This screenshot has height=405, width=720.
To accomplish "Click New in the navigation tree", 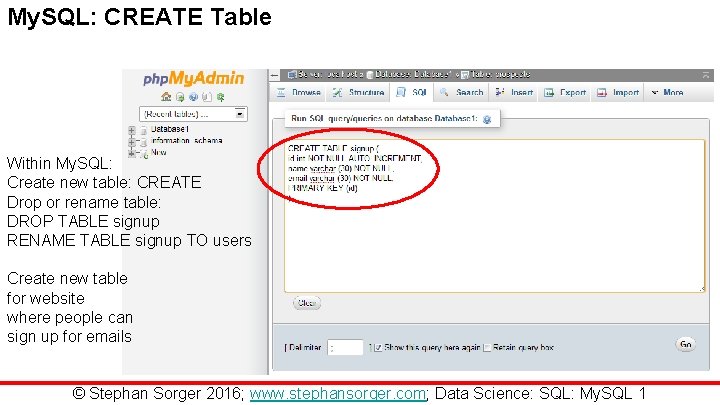I will pyautogui.click(x=158, y=152).
